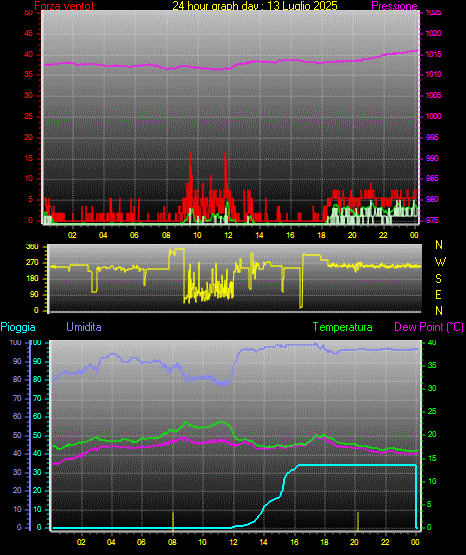Click the Pressione axis title
The height and width of the screenshot is (555, 466).
point(394,6)
